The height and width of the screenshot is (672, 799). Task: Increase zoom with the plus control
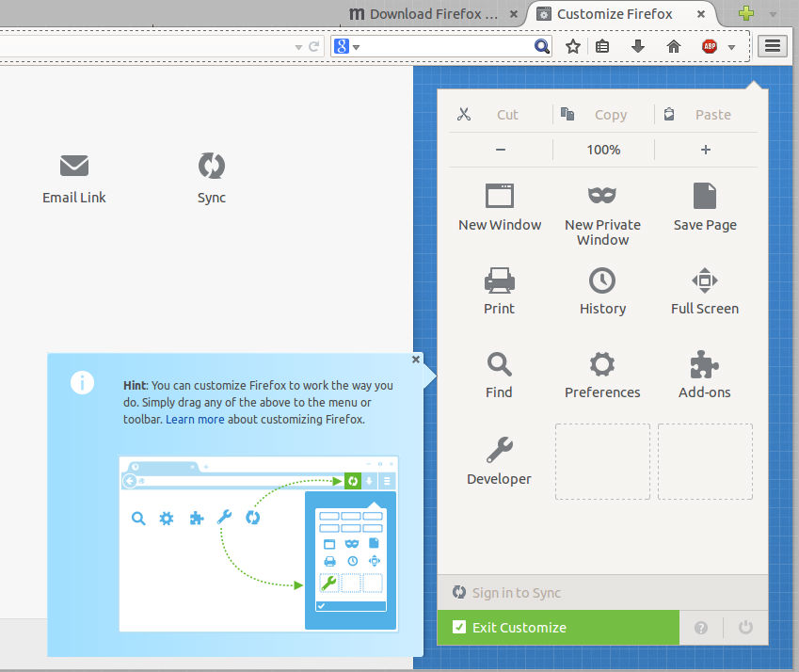tap(706, 149)
